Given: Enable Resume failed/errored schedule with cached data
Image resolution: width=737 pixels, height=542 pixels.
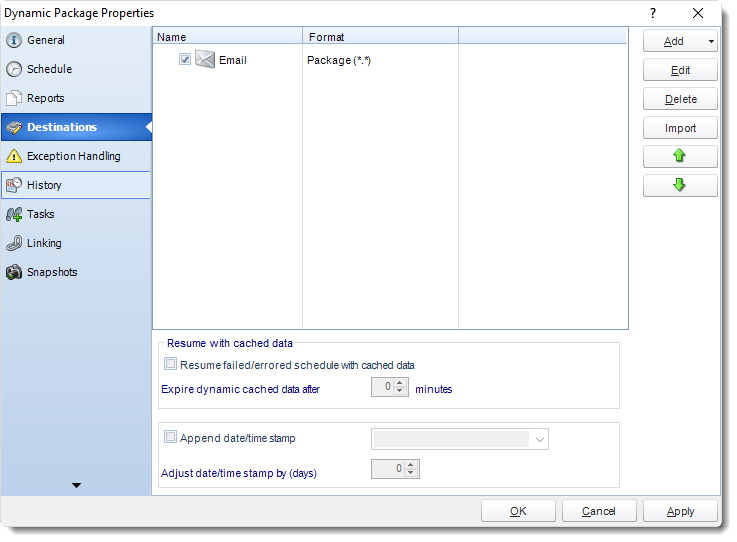Looking at the screenshot, I should (x=170, y=364).
